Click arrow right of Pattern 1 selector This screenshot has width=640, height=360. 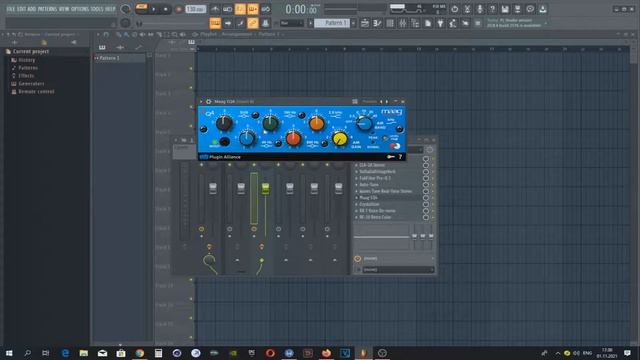point(353,23)
